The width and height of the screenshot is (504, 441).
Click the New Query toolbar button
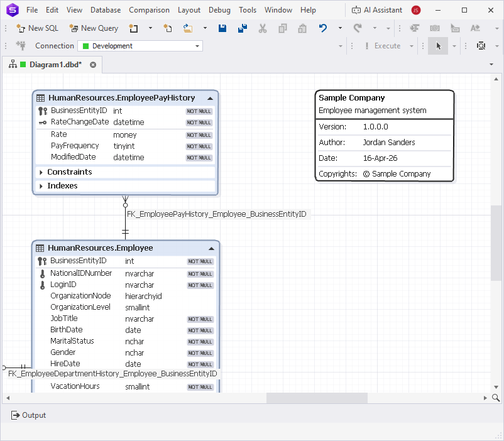[x=94, y=28]
